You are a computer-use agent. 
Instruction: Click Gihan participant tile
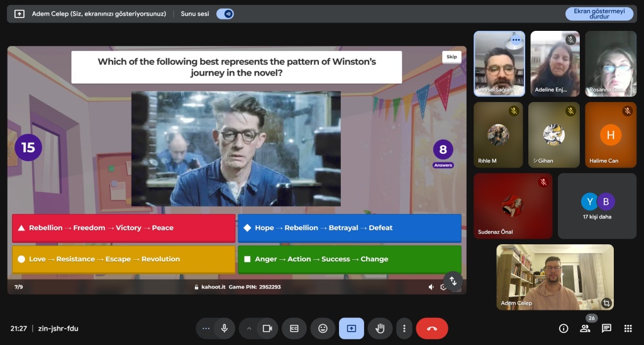[x=553, y=135]
